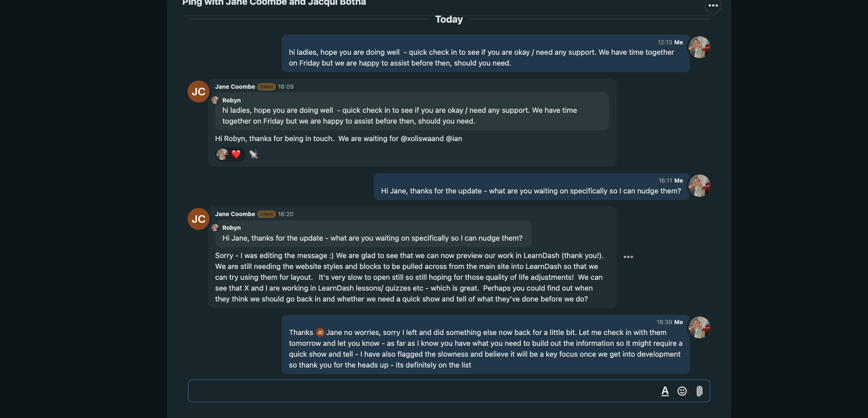Open the emoji picker in message box

click(682, 391)
